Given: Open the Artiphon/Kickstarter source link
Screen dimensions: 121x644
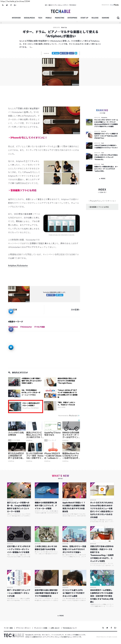Looking at the screenshot, I should pos(18,265).
